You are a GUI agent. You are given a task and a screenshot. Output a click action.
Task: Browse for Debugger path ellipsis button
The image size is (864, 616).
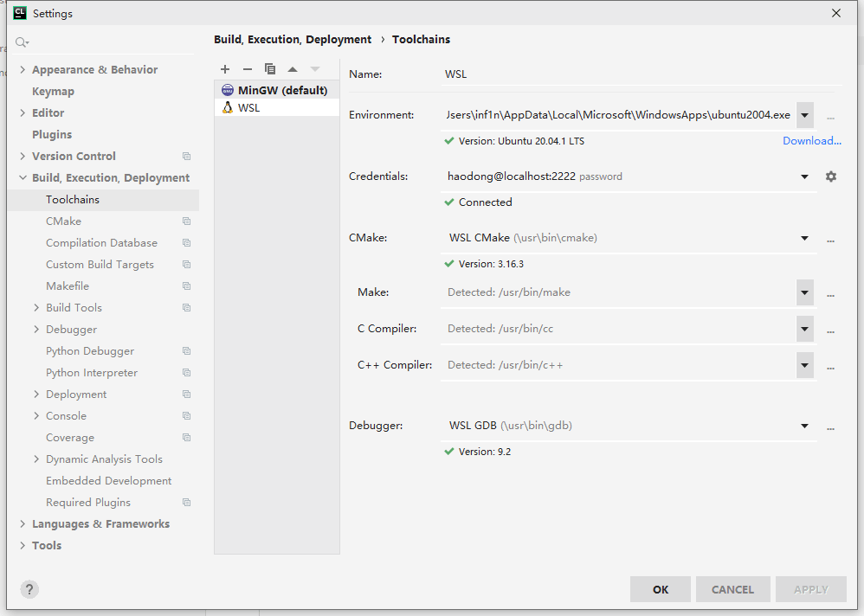830,427
